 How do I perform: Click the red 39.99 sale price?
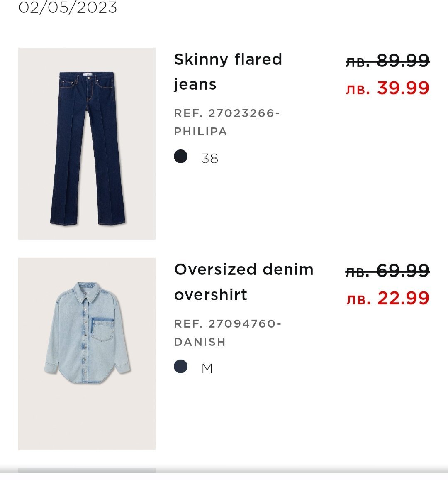[x=387, y=88]
